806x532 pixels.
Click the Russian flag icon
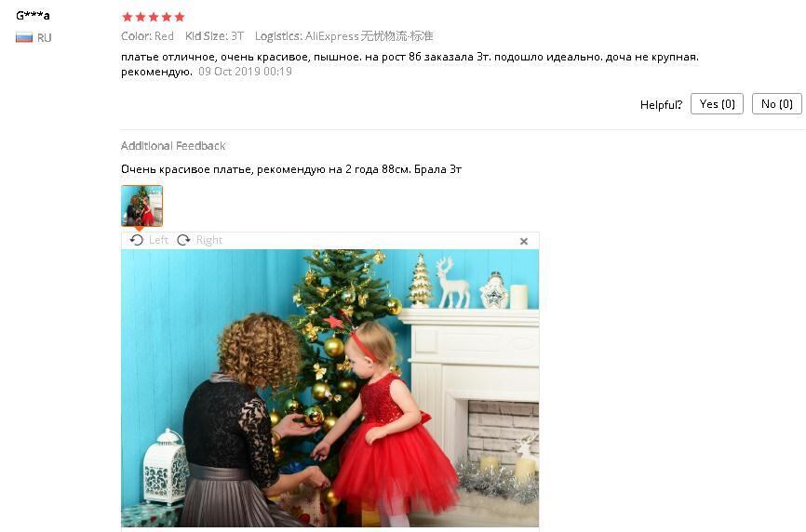pos(24,37)
